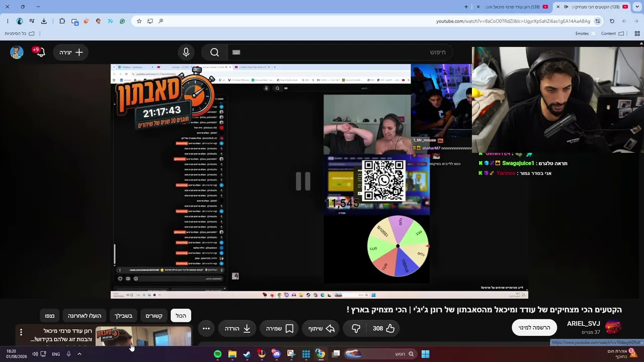Open the ARIEL_SVJ channel name link
The height and width of the screenshot is (362, 644).
click(584, 324)
